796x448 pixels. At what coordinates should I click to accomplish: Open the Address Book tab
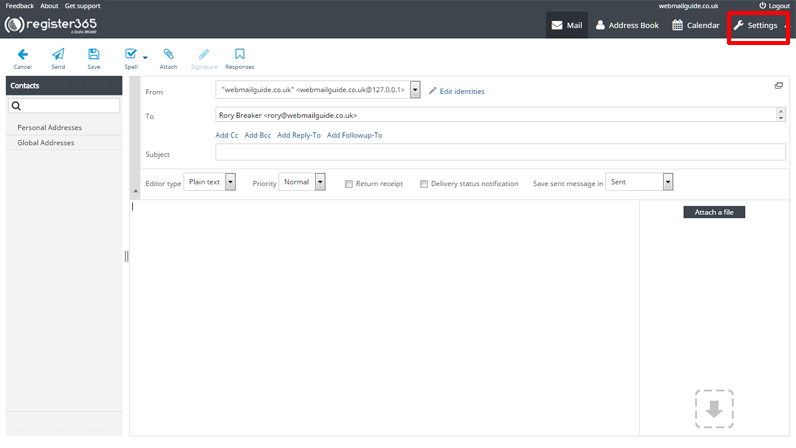tap(627, 25)
